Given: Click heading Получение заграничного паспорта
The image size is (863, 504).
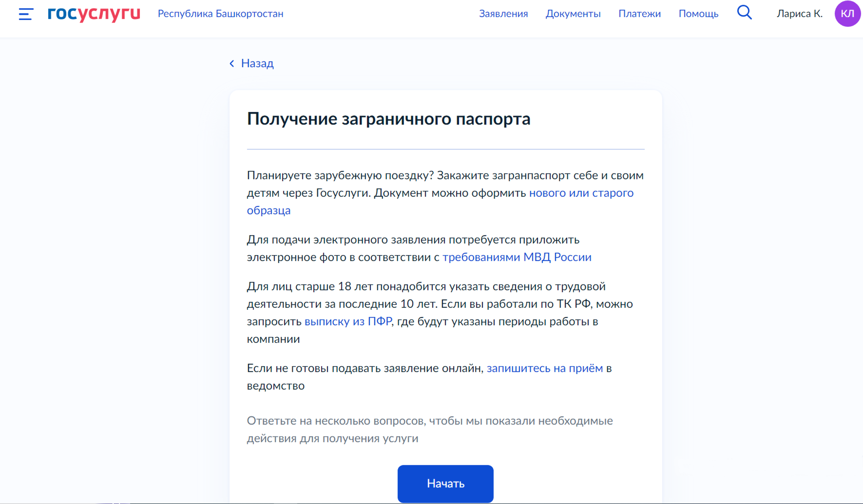Looking at the screenshot, I should coord(388,119).
